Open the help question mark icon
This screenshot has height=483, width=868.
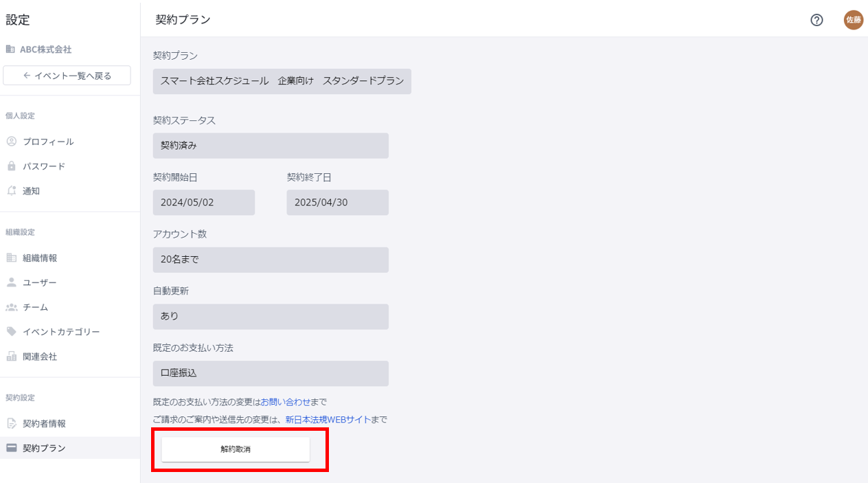tap(816, 20)
